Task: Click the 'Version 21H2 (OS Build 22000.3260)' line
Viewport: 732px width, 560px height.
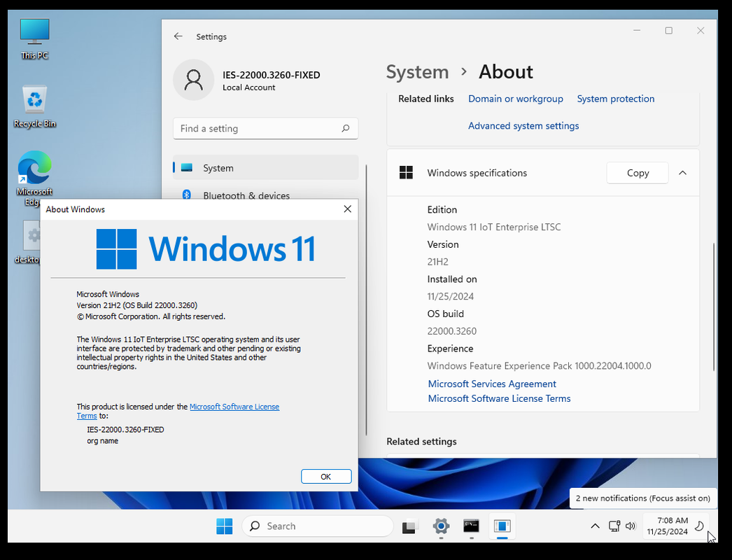Action: tap(136, 305)
